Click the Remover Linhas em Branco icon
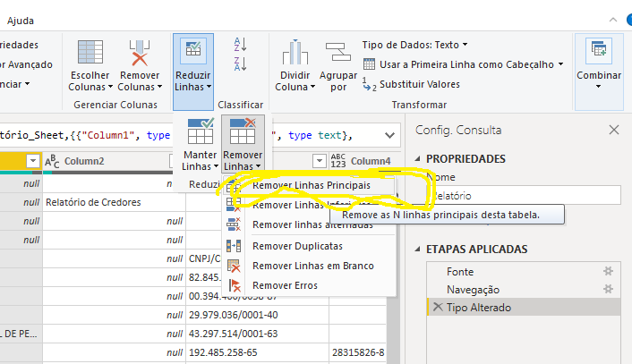632x364 pixels. click(x=234, y=266)
